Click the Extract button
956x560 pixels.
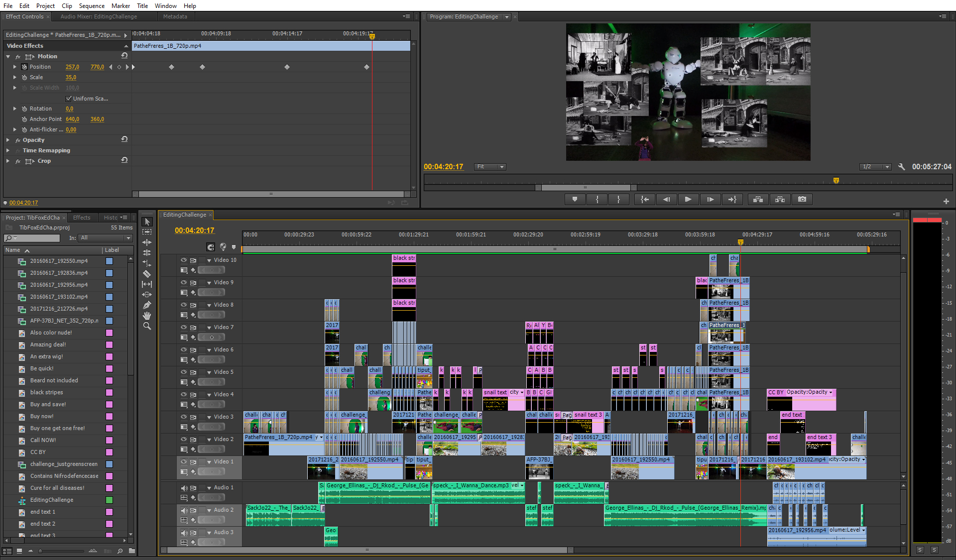[x=780, y=200]
